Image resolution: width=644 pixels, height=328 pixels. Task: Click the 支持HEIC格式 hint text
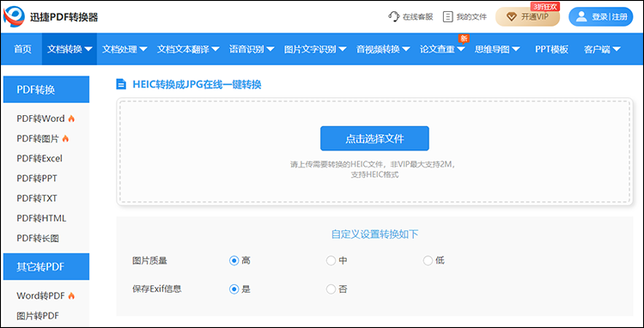coord(374,174)
